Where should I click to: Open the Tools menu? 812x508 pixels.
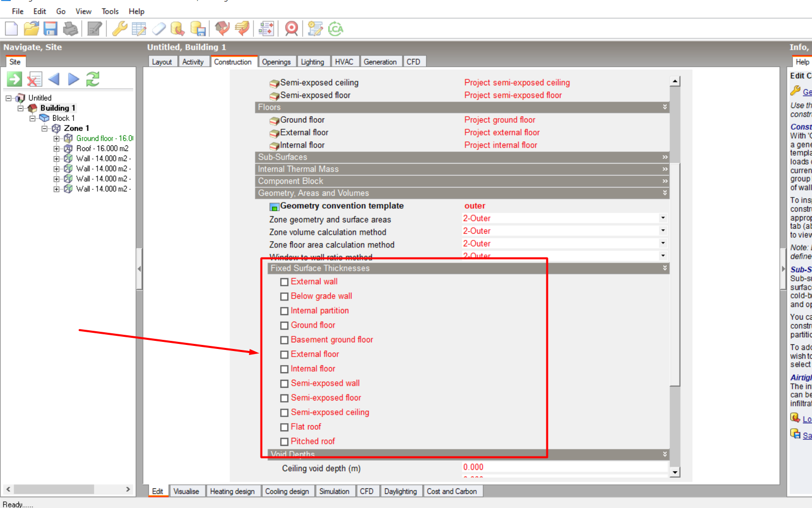coord(110,11)
